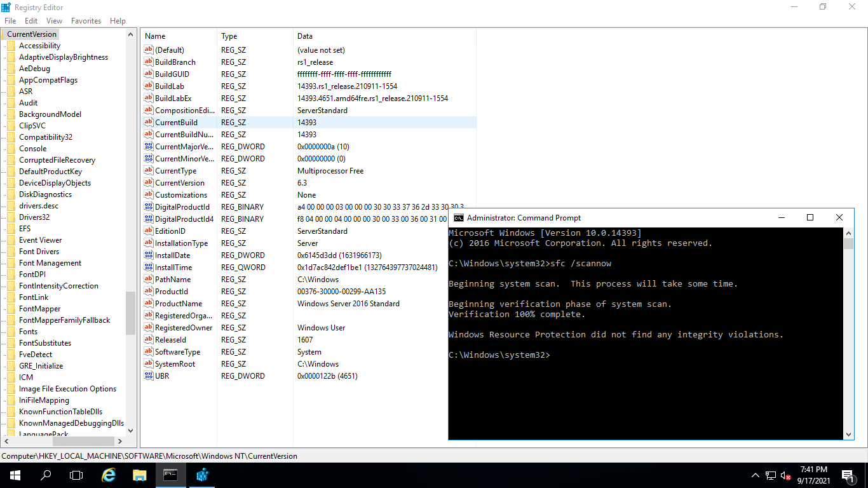Select the AeDebug key folder icon
868x488 pixels.
point(11,69)
